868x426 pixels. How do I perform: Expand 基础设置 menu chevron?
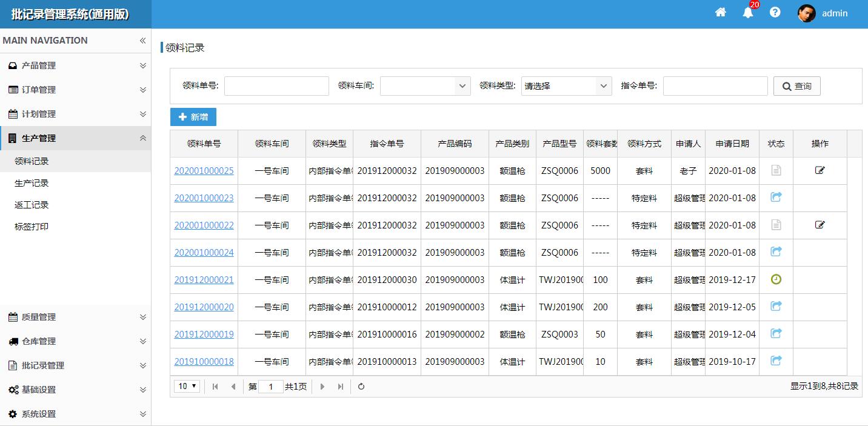(143, 390)
